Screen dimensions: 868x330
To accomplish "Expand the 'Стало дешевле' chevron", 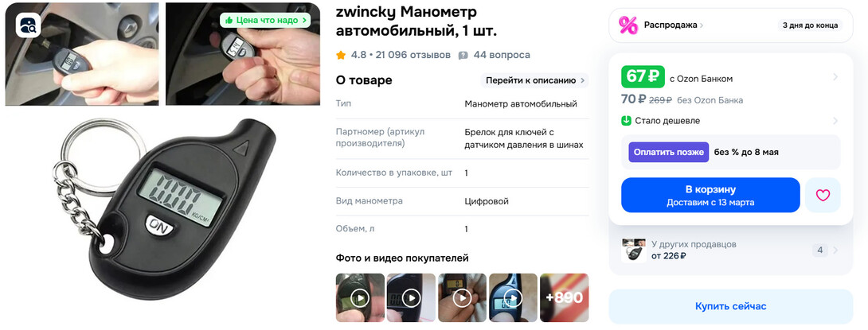I will click(835, 121).
